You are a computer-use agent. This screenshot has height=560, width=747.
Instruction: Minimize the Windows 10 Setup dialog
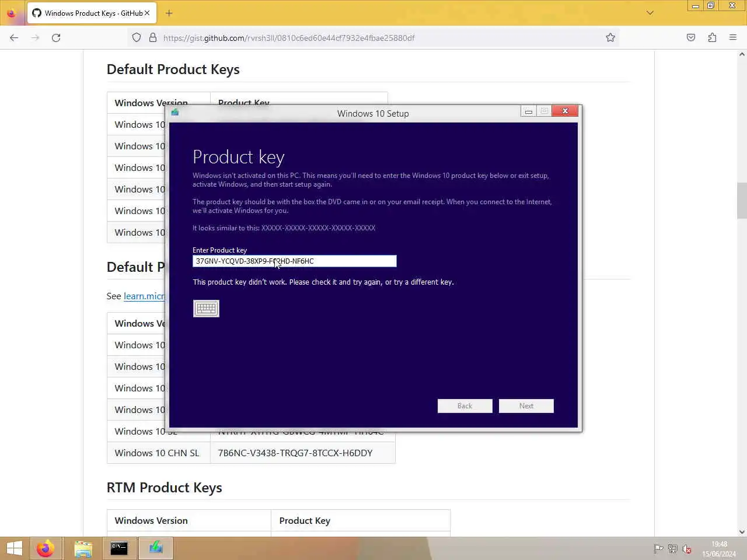click(528, 111)
